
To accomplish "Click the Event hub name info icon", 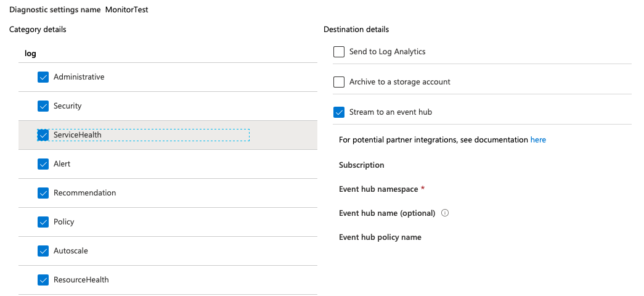I will click(445, 213).
